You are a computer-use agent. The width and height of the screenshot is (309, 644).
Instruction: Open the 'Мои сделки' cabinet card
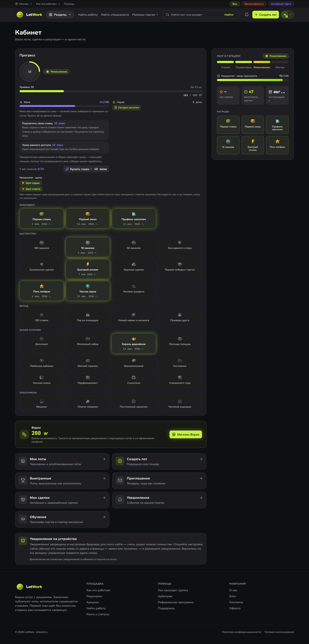coord(62,500)
